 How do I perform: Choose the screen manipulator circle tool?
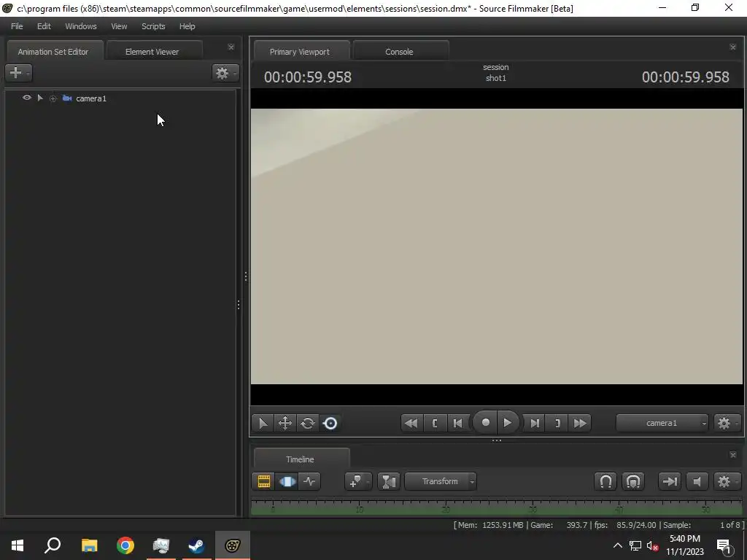[330, 423]
